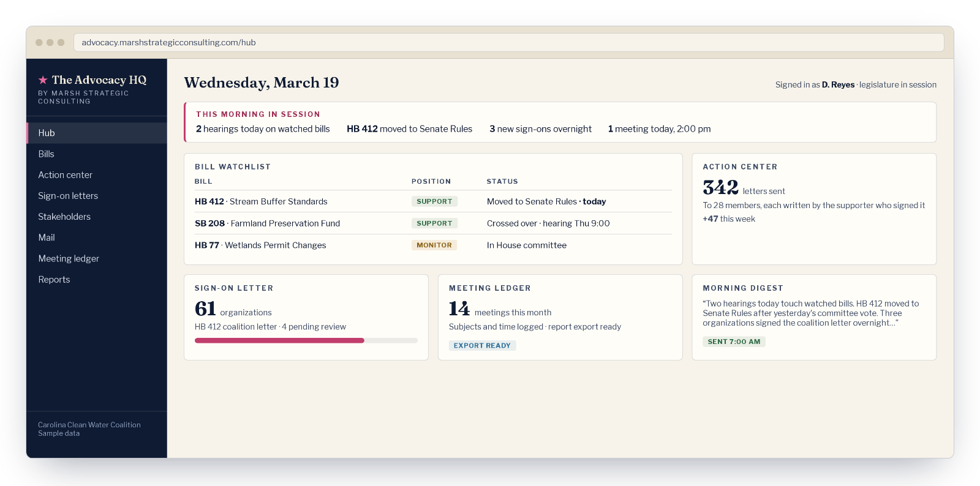The image size is (980, 486).
Task: Click the SB 208 Farmland Preservation Fund row
Action: pyautogui.click(x=433, y=223)
